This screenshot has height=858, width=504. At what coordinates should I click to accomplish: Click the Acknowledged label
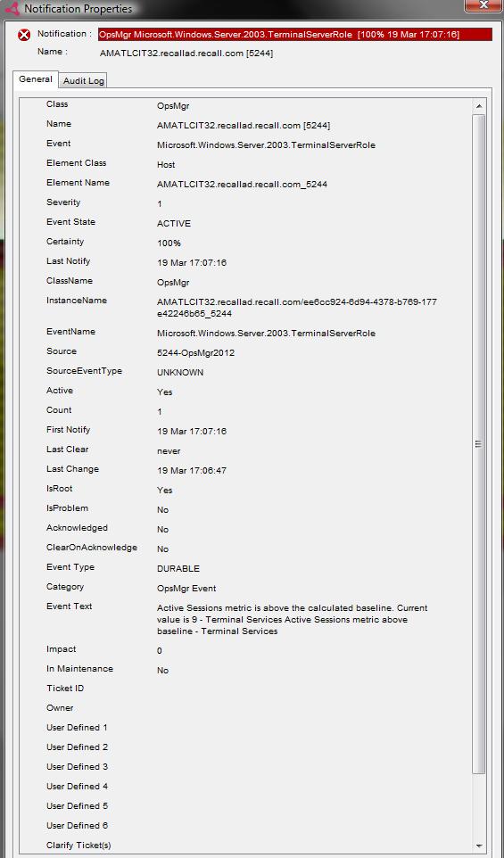tap(77, 528)
